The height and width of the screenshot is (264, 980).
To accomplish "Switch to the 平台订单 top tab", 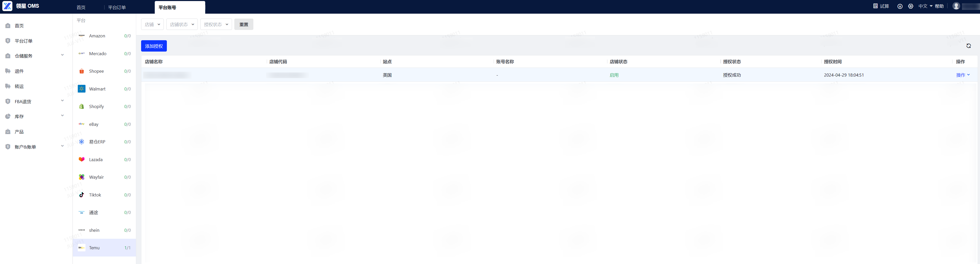I will pos(117,8).
